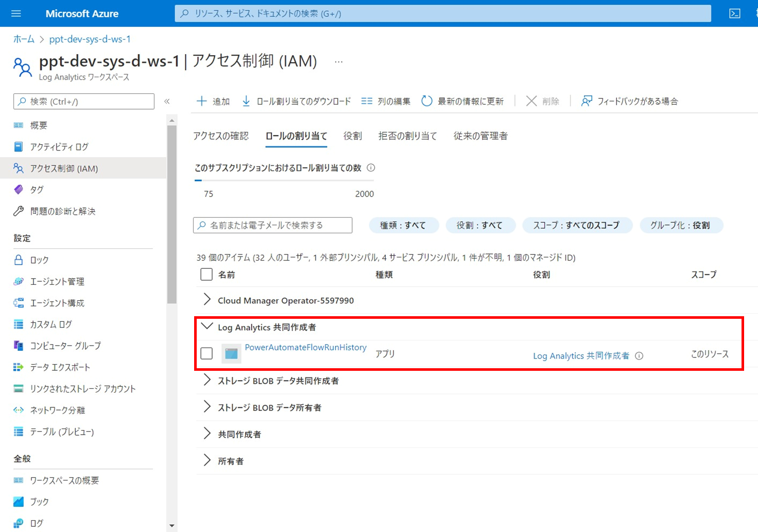Click 列の編集 in the toolbar
Image resolution: width=758 pixels, height=532 pixels.
(386, 101)
